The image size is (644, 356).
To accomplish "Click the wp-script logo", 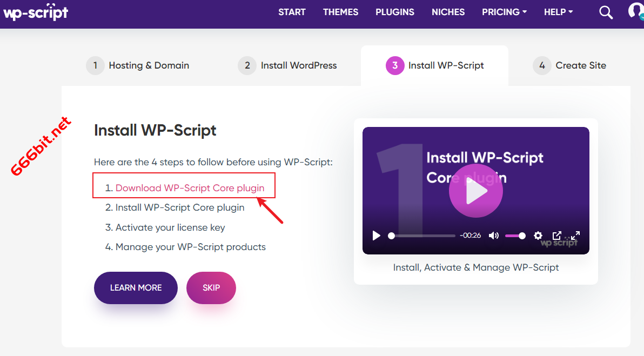I will [36, 12].
